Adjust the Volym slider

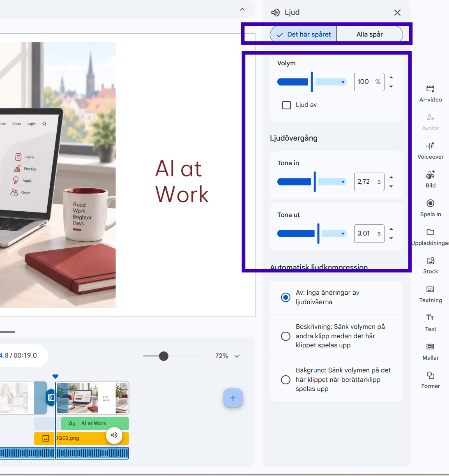coord(311,82)
